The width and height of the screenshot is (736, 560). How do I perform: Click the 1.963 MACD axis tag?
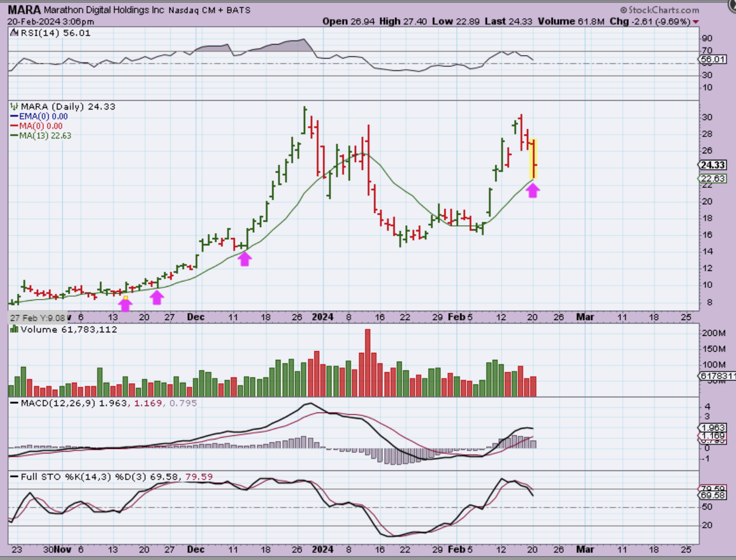[x=713, y=428]
